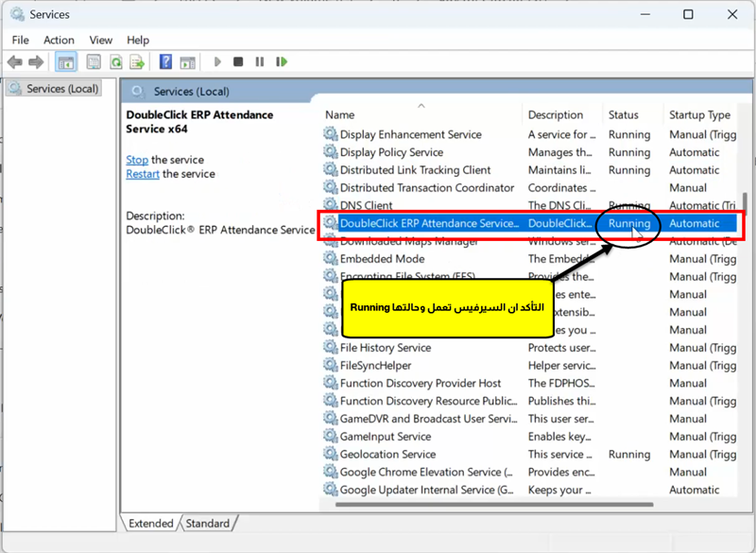756x553 pixels.
Task: Open the View menu
Action: 100,40
